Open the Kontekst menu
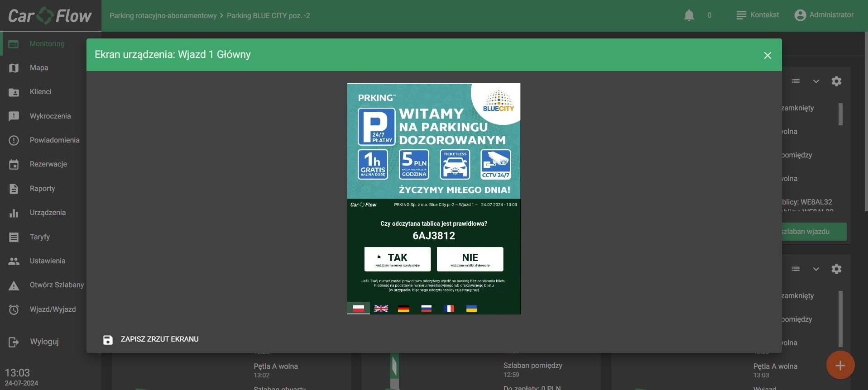868x390 pixels. pyautogui.click(x=758, y=15)
